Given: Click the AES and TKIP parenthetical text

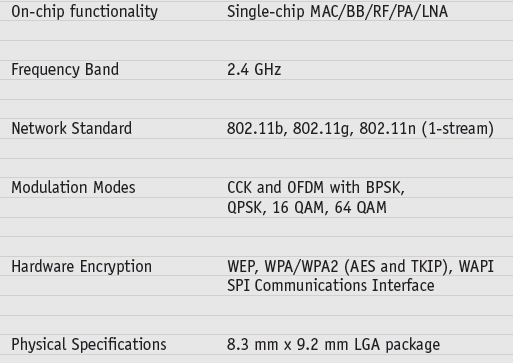Looking at the screenshot, I should coord(398,267).
